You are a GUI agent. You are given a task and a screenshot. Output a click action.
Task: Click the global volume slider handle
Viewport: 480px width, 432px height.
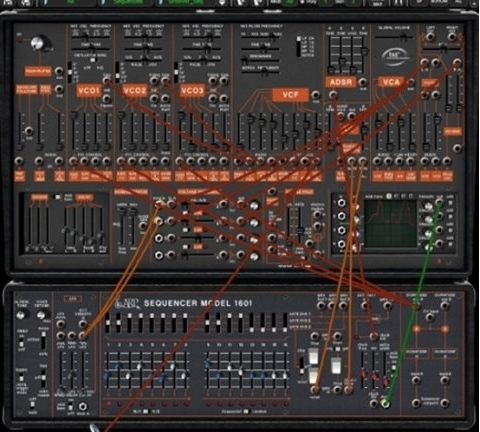point(404,38)
